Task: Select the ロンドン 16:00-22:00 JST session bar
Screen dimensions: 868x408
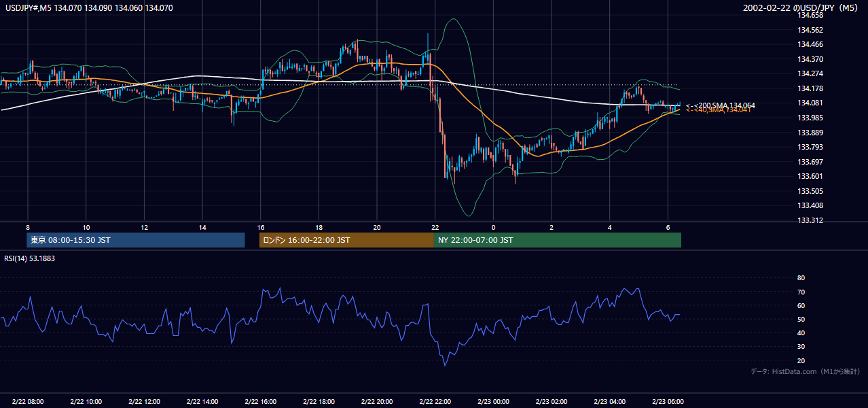Action: click(x=346, y=240)
